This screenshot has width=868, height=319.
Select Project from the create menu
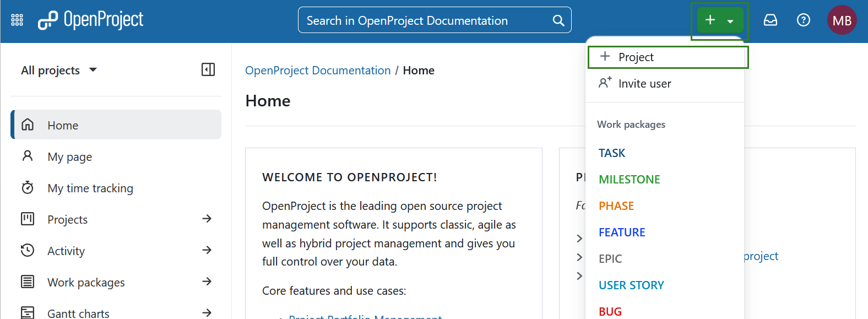coord(636,57)
